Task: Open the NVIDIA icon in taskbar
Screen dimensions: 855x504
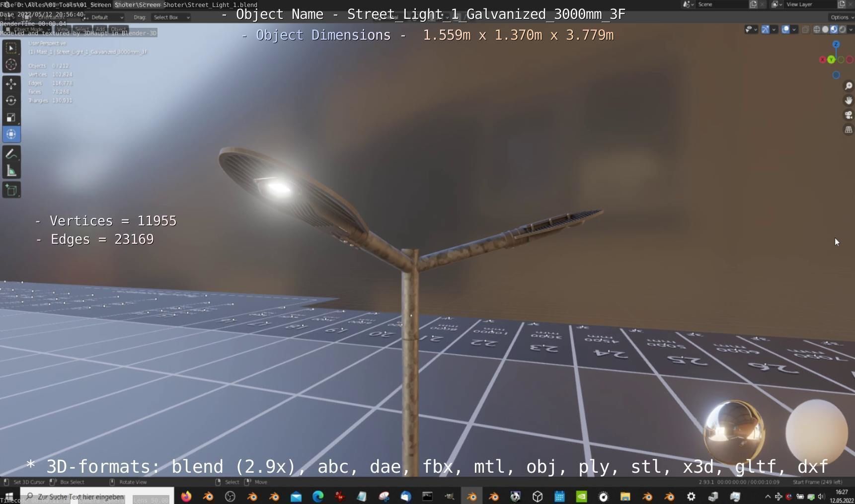Action: (x=581, y=496)
